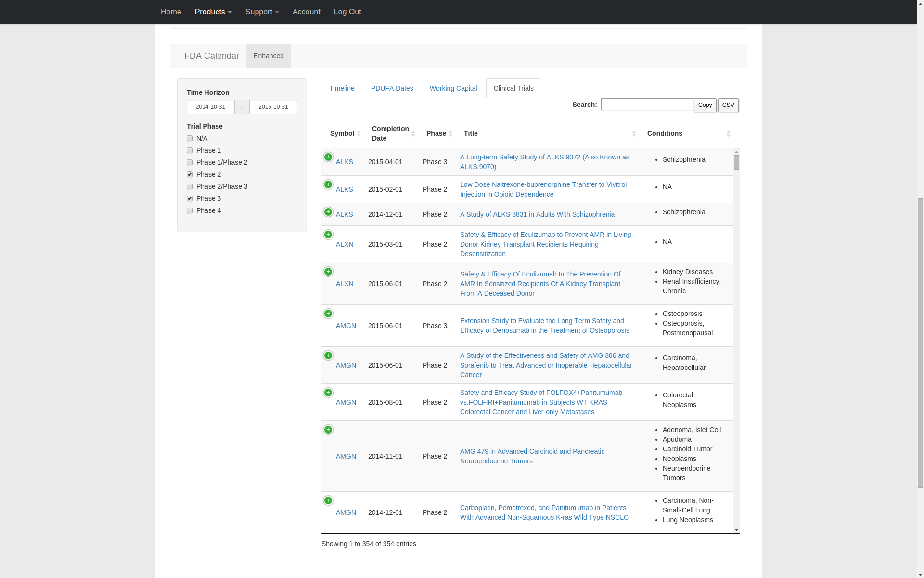The width and height of the screenshot is (924, 578).
Task: Switch to the Working Capital tab
Action: coord(453,88)
